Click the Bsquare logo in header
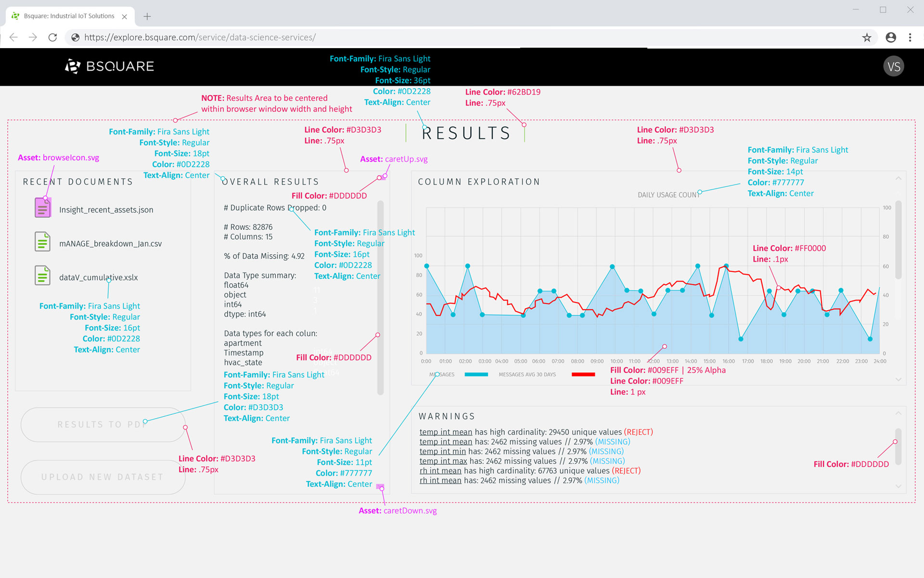This screenshot has height=578, width=924. coord(110,66)
